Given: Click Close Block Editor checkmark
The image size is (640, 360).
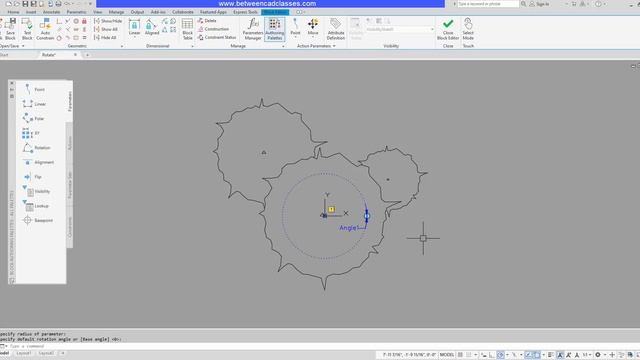Looking at the screenshot, I should 448,29.
